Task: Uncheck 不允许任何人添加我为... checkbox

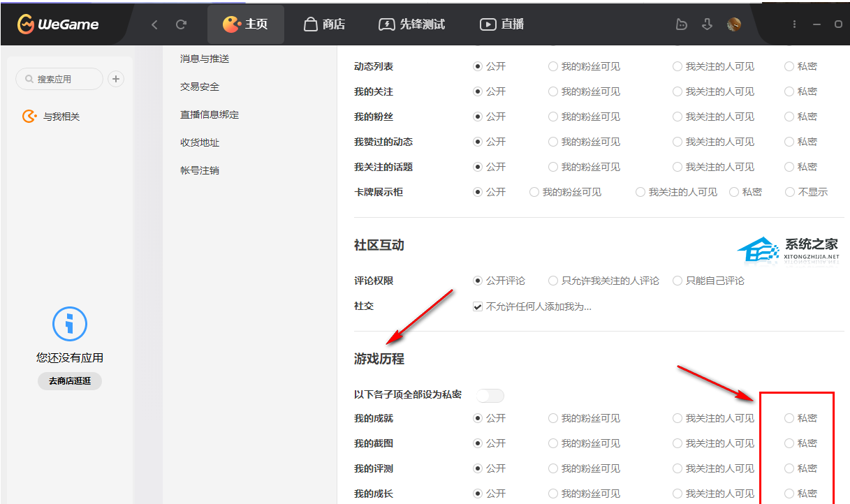Action: (x=478, y=306)
